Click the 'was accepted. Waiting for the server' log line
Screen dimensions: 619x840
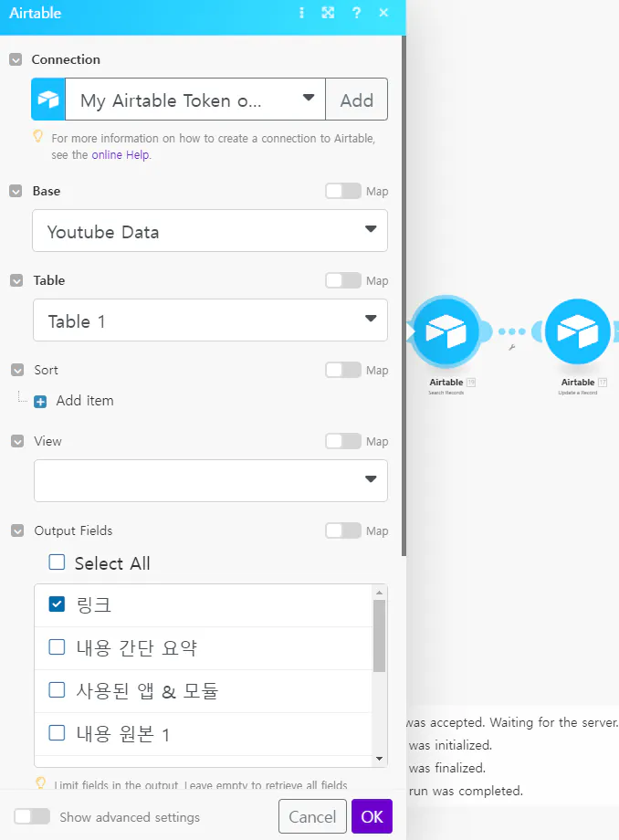pyautogui.click(x=512, y=722)
